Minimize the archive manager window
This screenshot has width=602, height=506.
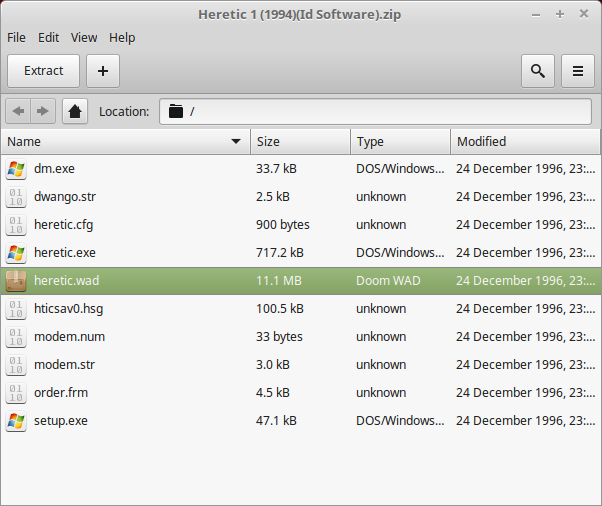coord(536,15)
